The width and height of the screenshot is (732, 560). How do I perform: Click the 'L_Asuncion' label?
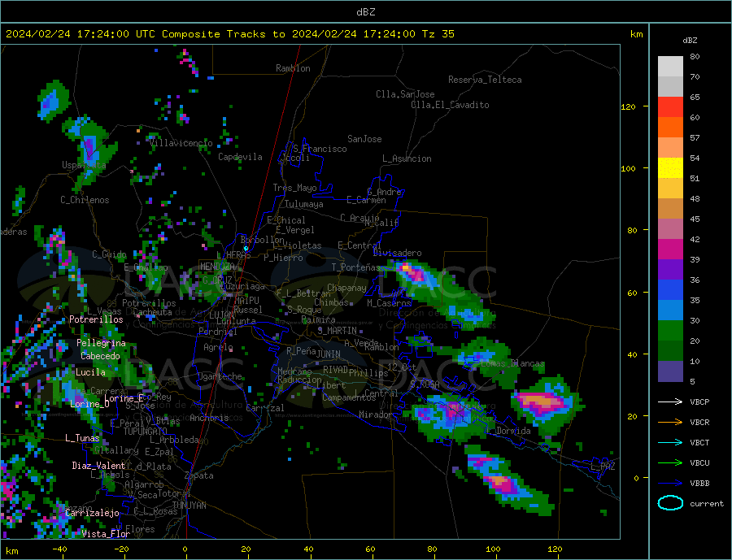(407, 158)
